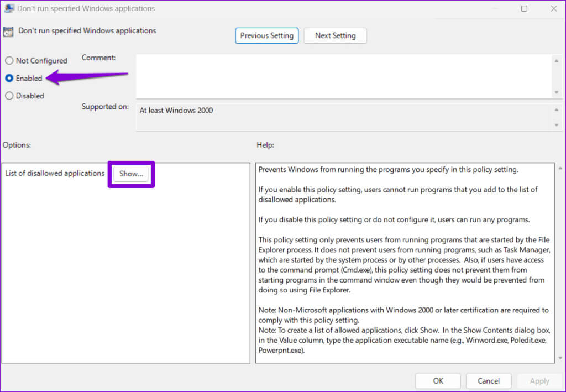Screen dimensions: 566x392
Task: Click Help panel scroll down arrow
Action: 560,358
